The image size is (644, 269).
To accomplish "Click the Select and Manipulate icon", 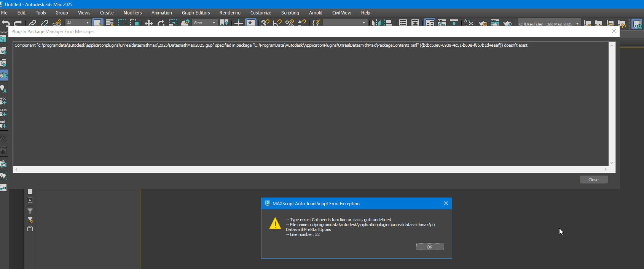I will click(239, 23).
